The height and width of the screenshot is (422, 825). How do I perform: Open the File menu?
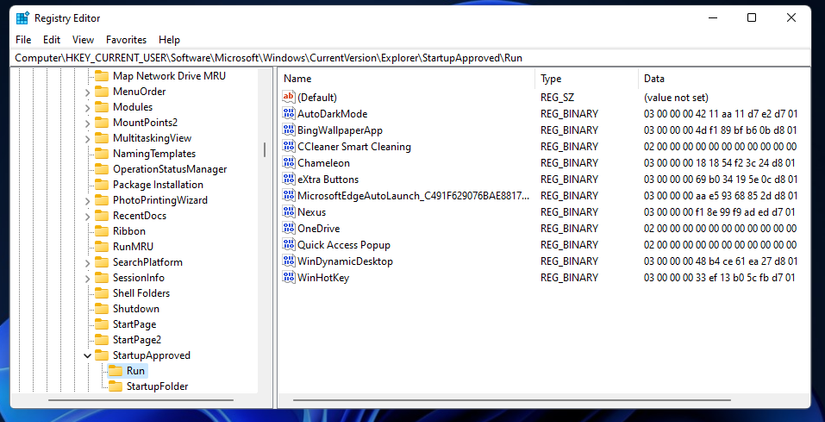23,39
